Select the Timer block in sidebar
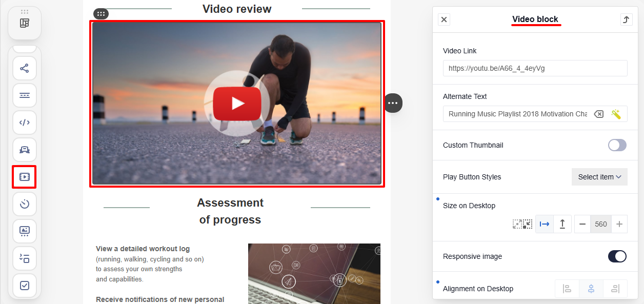644x304 pixels. coord(25,204)
